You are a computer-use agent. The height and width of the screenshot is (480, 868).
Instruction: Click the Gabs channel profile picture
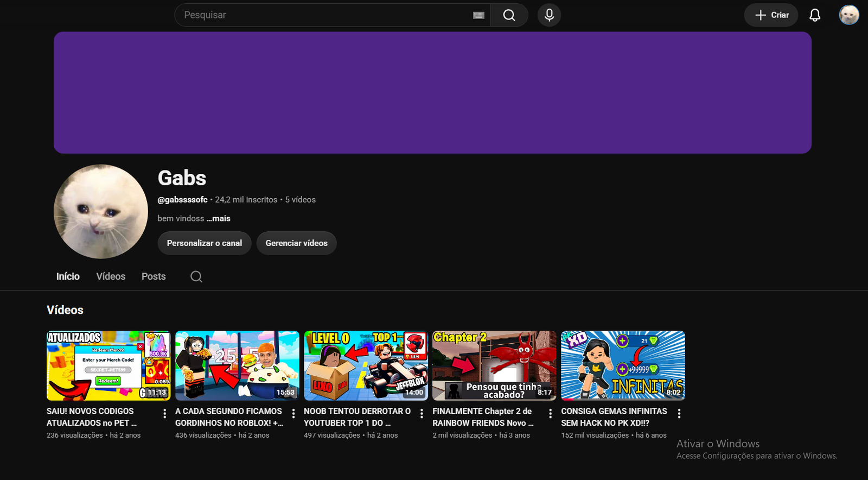(x=101, y=212)
